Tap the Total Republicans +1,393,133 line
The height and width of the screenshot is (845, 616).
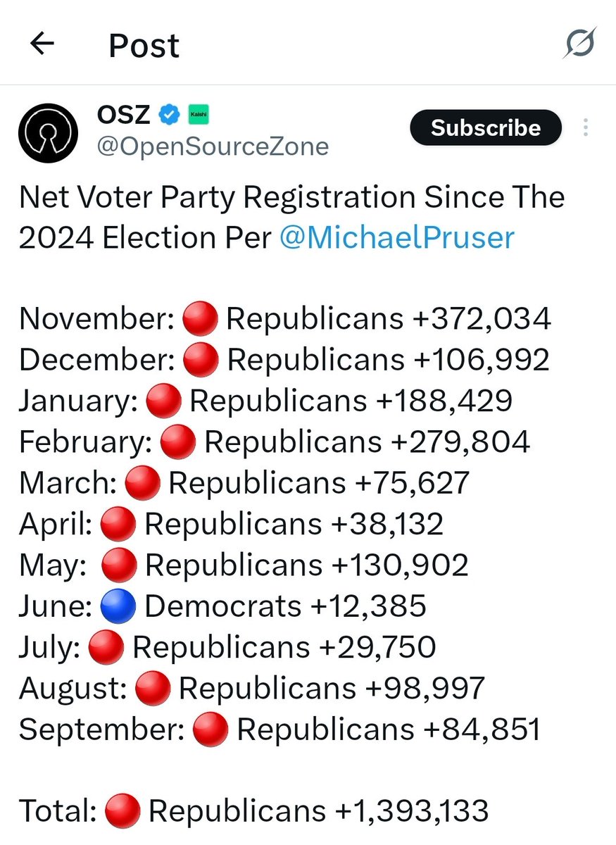(x=254, y=811)
